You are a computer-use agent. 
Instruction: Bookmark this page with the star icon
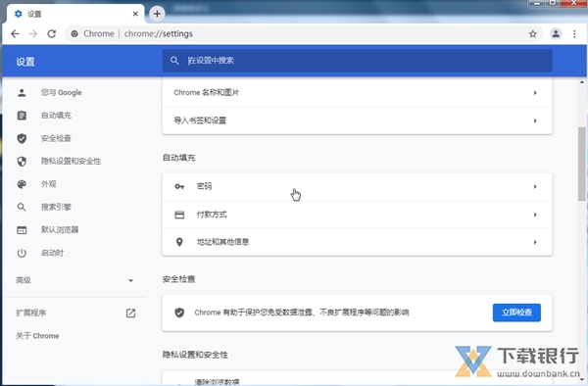click(x=532, y=34)
